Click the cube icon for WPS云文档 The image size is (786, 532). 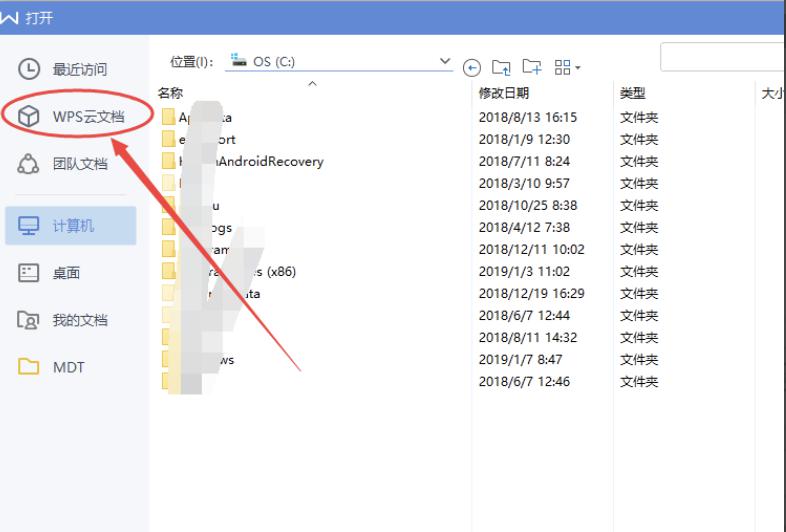29,116
